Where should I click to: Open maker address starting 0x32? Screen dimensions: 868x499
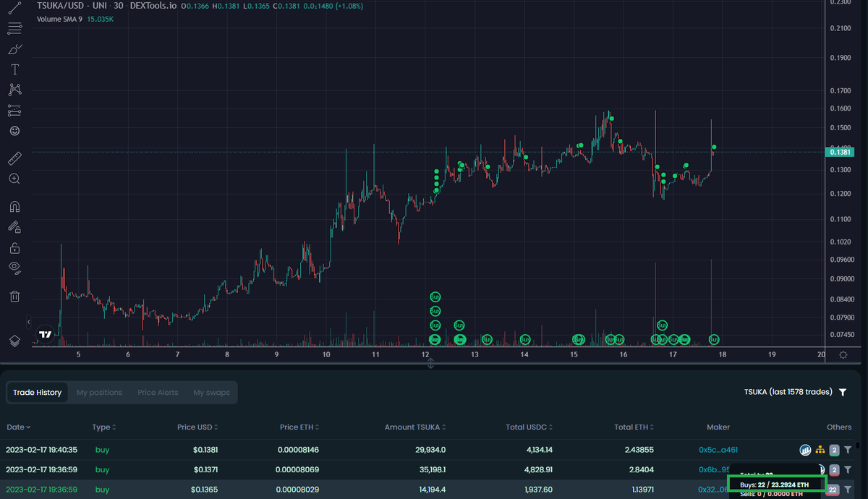[712, 490]
